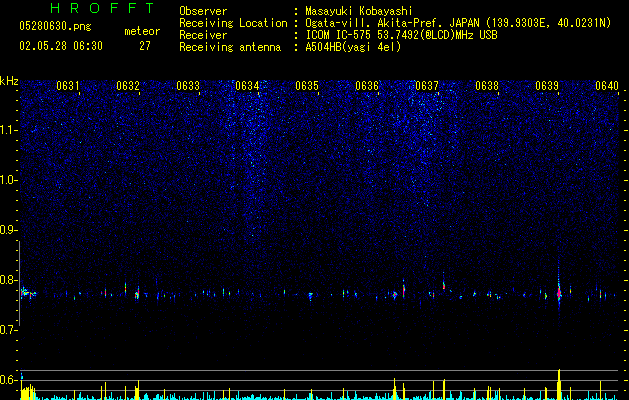This screenshot has height=400, width=629.
Task: Click the 0635 time marker
Action: pyautogui.click(x=307, y=86)
